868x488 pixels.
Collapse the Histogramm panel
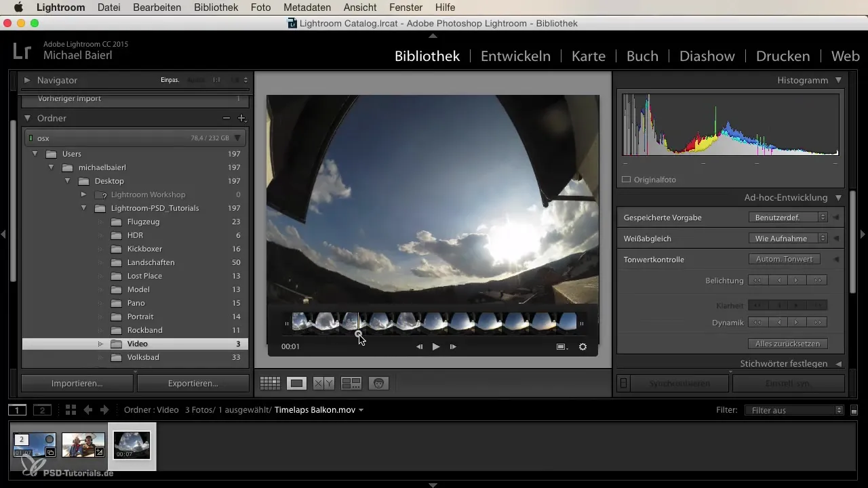[x=838, y=80]
